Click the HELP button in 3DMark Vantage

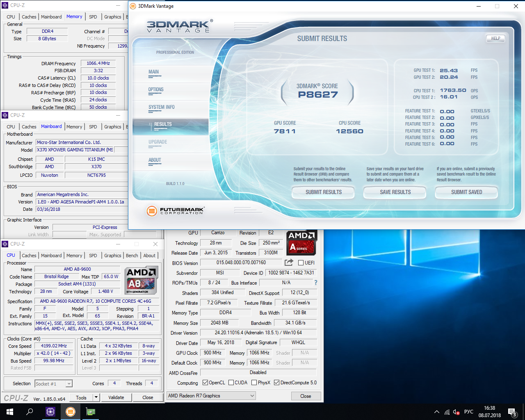(495, 38)
